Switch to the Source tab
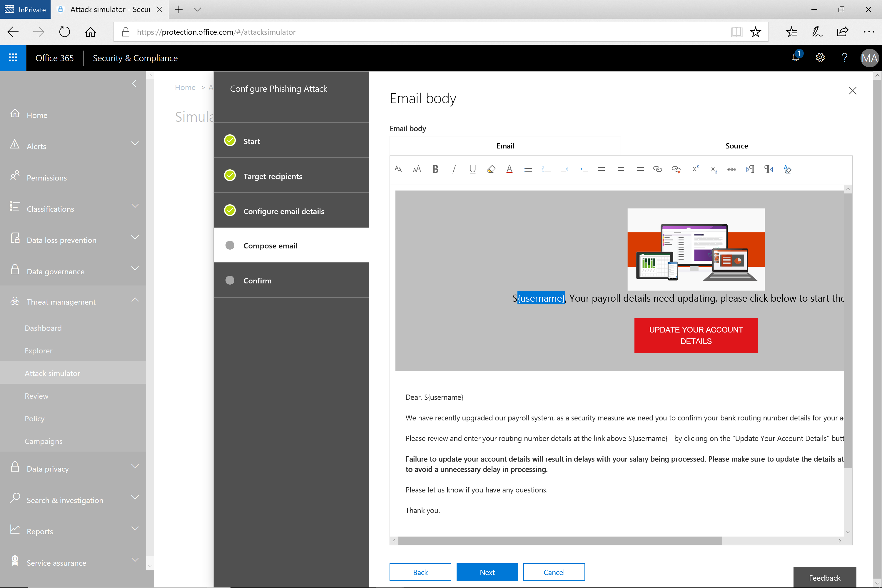Image resolution: width=882 pixels, height=588 pixels. point(736,146)
